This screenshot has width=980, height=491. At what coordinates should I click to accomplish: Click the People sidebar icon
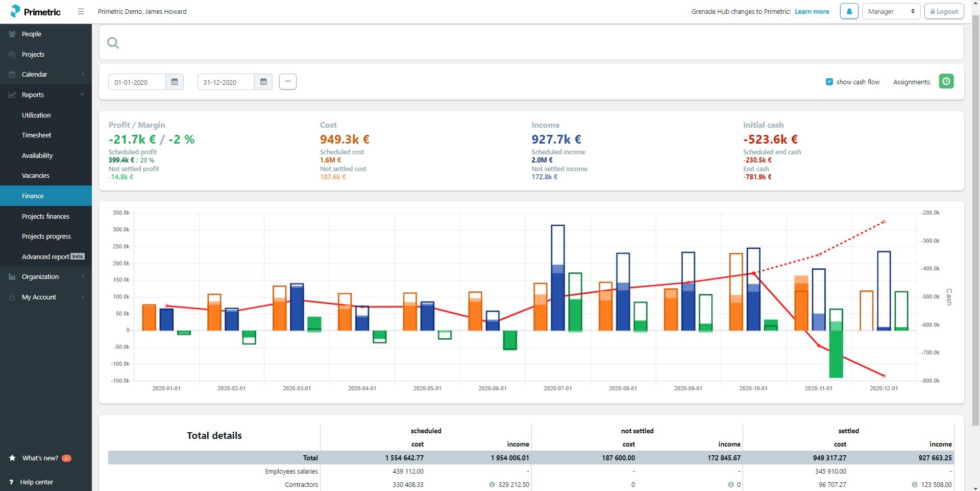click(x=12, y=34)
